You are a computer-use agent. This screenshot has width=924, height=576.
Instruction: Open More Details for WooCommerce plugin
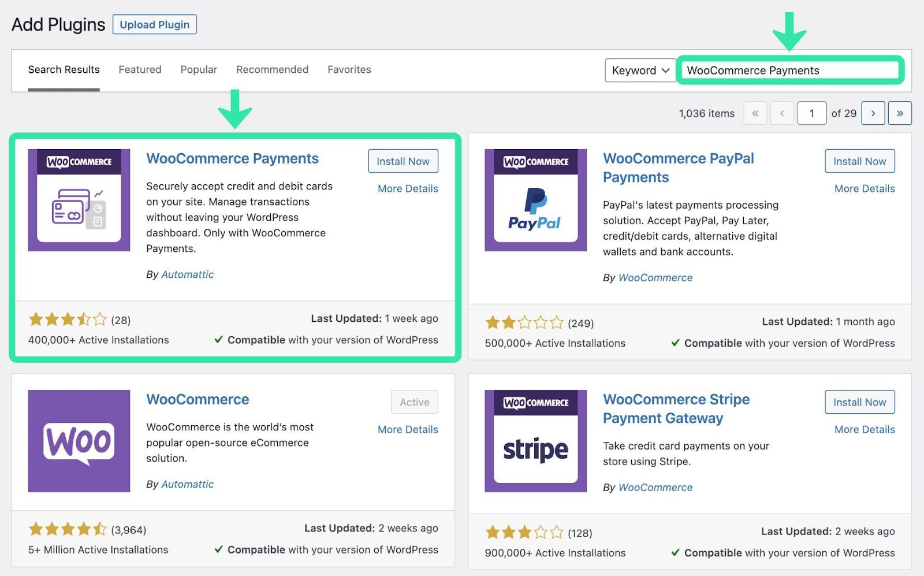tap(408, 429)
